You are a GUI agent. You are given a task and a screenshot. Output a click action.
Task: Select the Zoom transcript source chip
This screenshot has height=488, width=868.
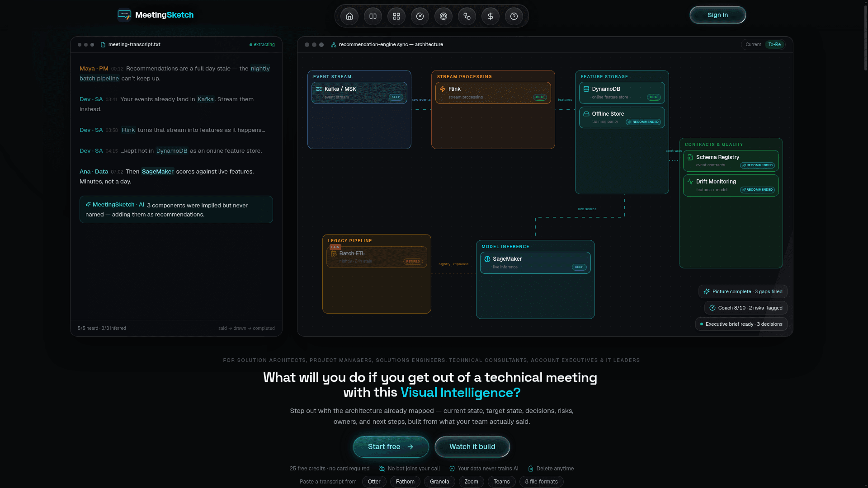coord(471,482)
